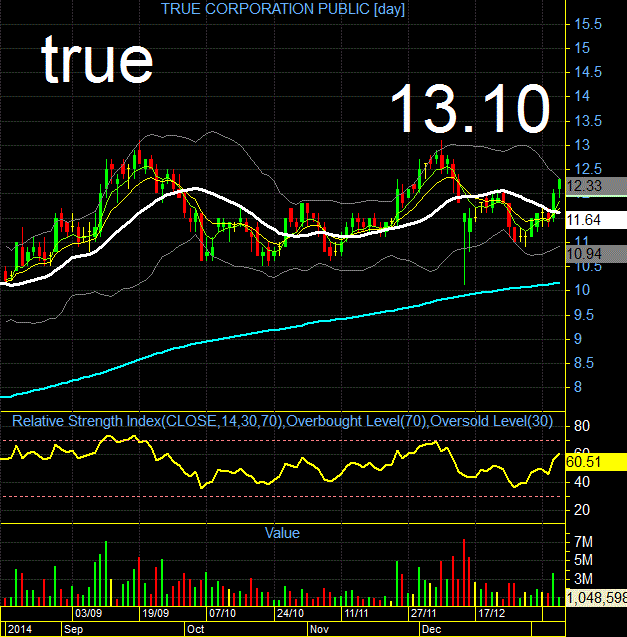This screenshot has height=637, width=627.
Task: Click the 24/10 date marker
Action: pyautogui.click(x=290, y=613)
